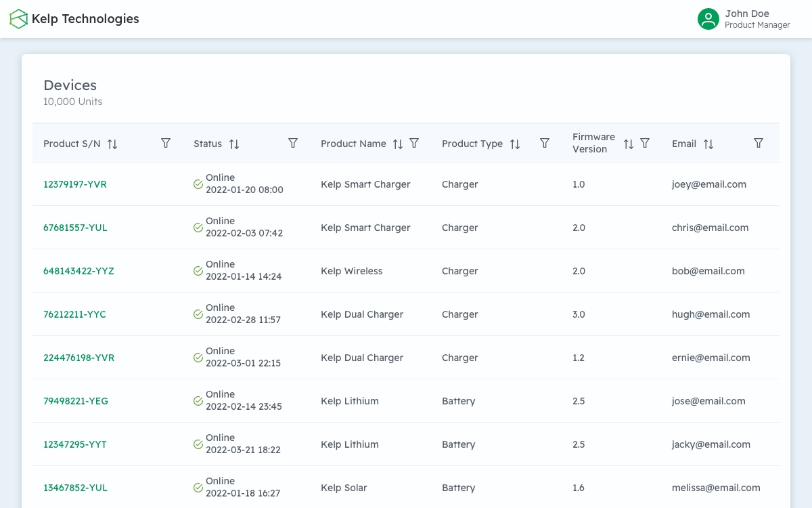The image size is (812, 508).
Task: Open device 67681557-YUL
Action: coord(76,228)
